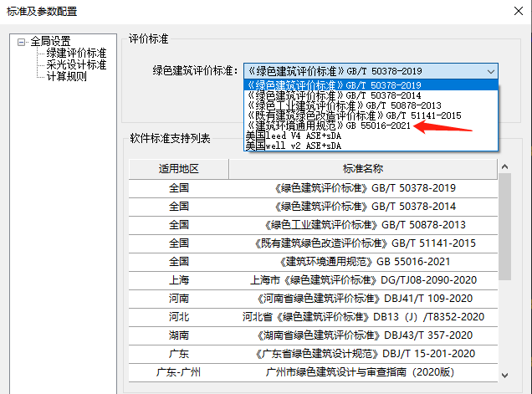The width and height of the screenshot is (532, 394).
Task: Select 绿色工业建筑评价标准 GB/T 50878-2013 option
Action: click(x=371, y=105)
